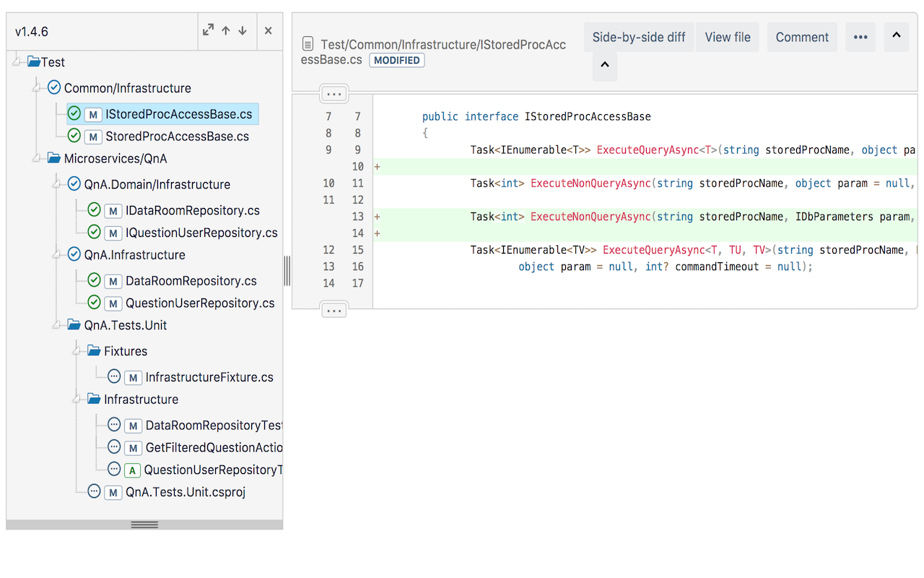Expand hidden lines with the top ellipsis in the gutter
Screen dimensions: 924x578
pos(334,92)
